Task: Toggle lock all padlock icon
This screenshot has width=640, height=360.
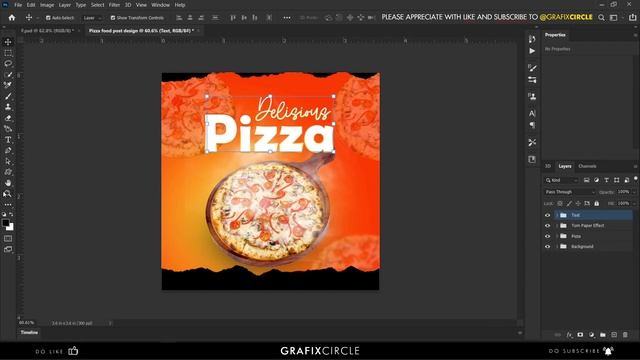Action: pos(597,203)
